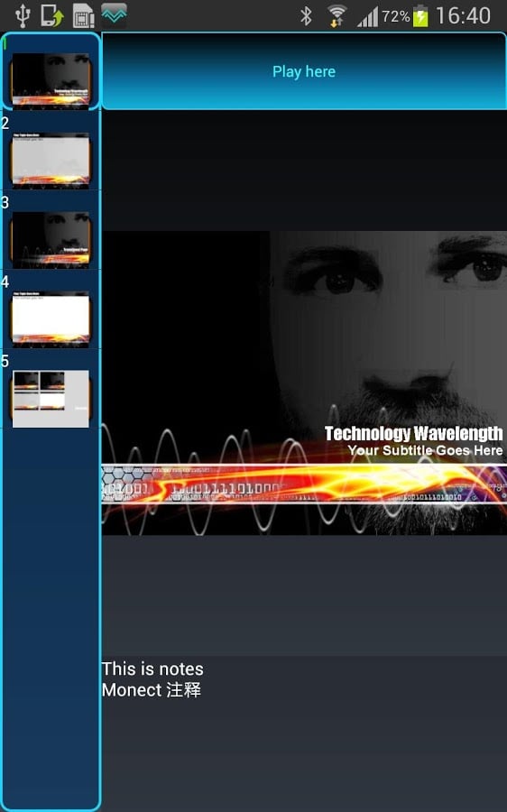The image size is (507, 812).
Task: Select slide 1 thumbnail
Action: coord(51,81)
